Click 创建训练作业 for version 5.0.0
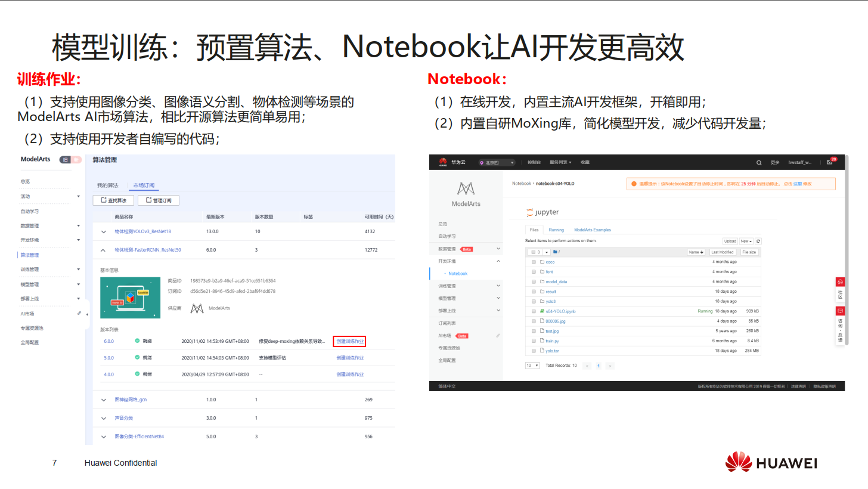Screen dimensions: 868x489 350,358
